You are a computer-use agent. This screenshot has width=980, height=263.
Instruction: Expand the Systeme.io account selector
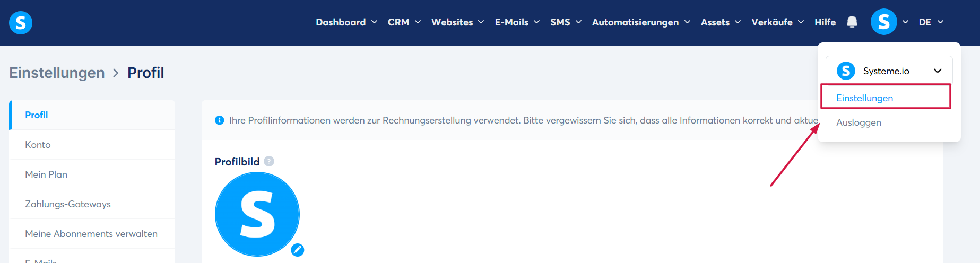pos(889,71)
